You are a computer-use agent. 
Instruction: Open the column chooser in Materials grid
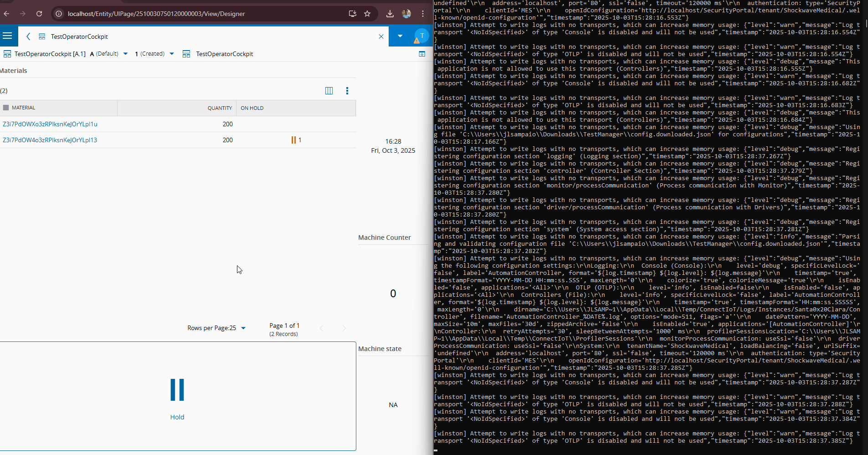329,91
